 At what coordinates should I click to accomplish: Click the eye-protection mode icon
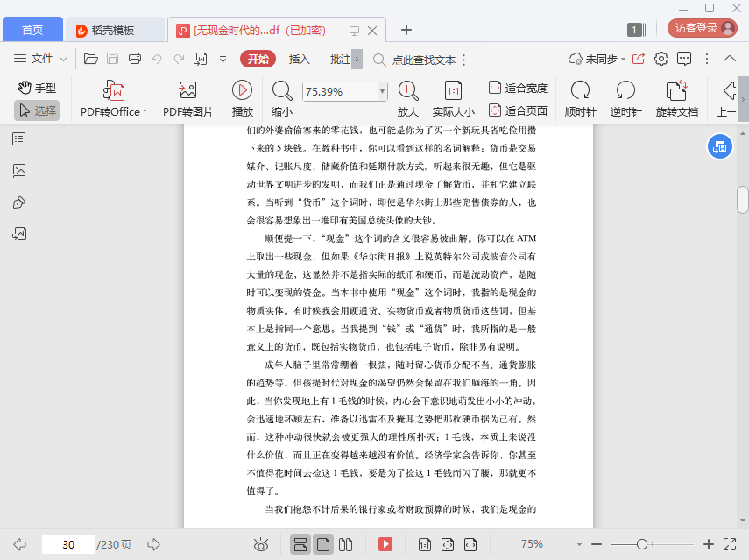pyautogui.click(x=261, y=544)
